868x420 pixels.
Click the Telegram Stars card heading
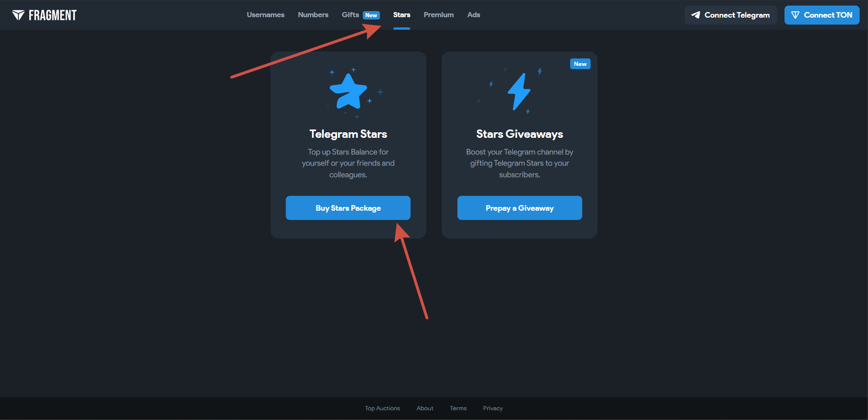click(348, 134)
